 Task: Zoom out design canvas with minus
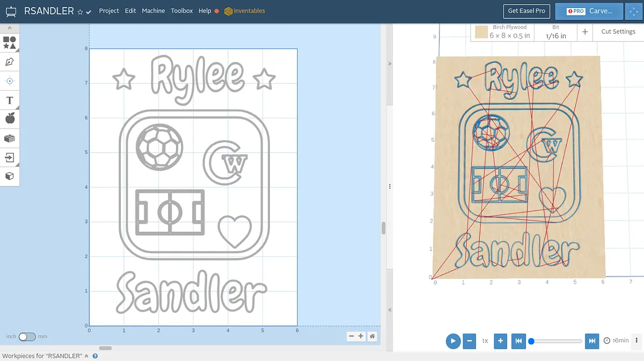(x=351, y=336)
